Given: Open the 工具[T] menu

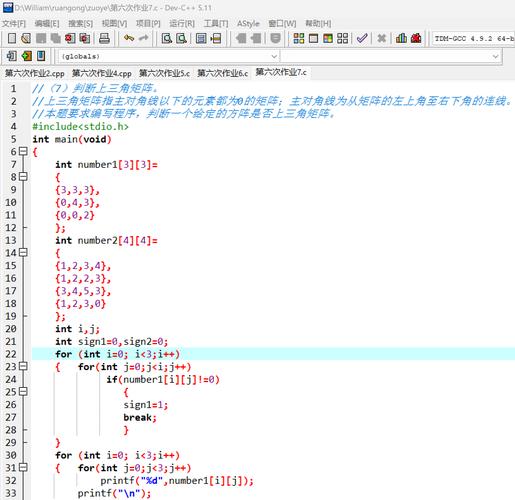Looking at the screenshot, I should click(x=216, y=23).
